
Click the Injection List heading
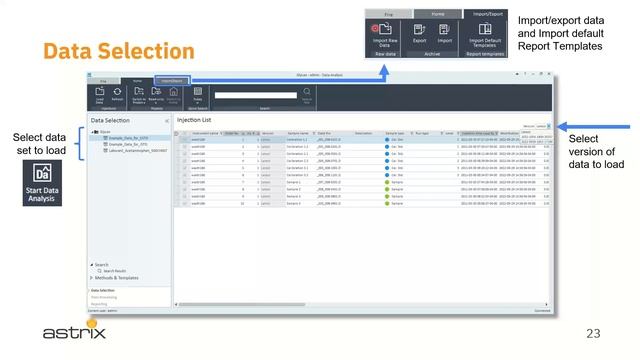tap(194, 120)
